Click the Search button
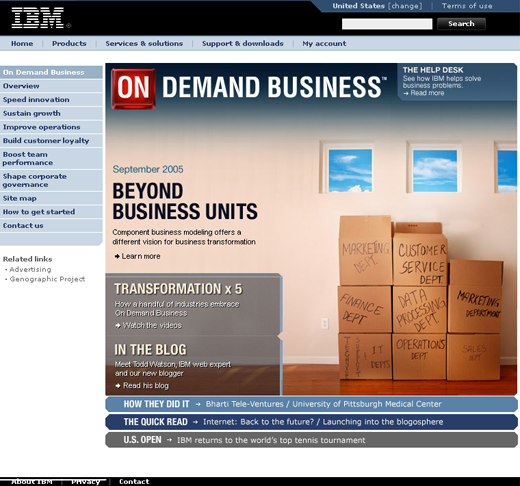 click(461, 24)
